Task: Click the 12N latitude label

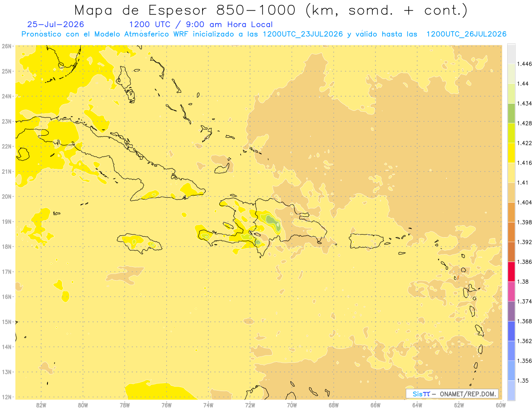Action: [7, 397]
